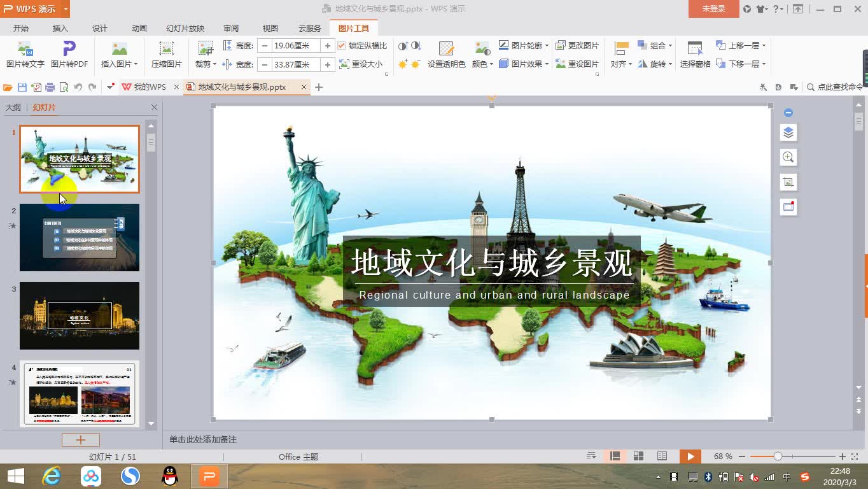Decrease contrast icon in ribbon

click(416, 46)
